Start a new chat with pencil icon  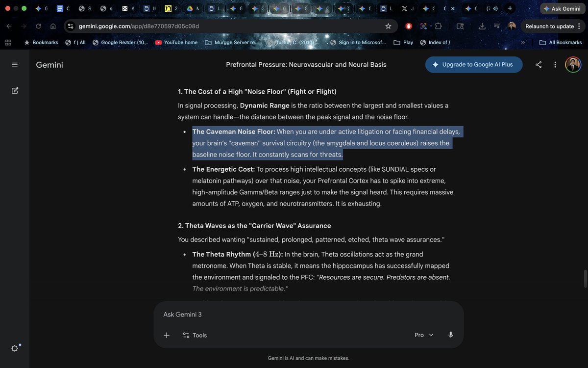tap(15, 90)
